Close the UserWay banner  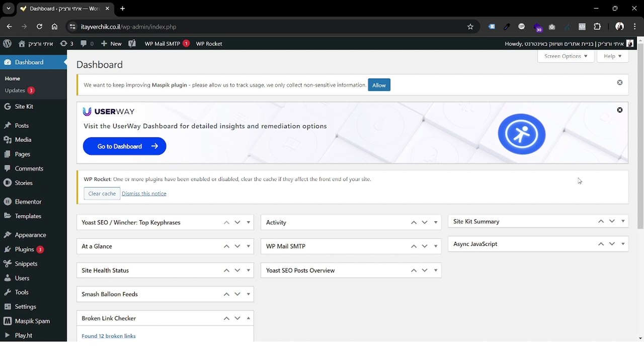[620, 110]
